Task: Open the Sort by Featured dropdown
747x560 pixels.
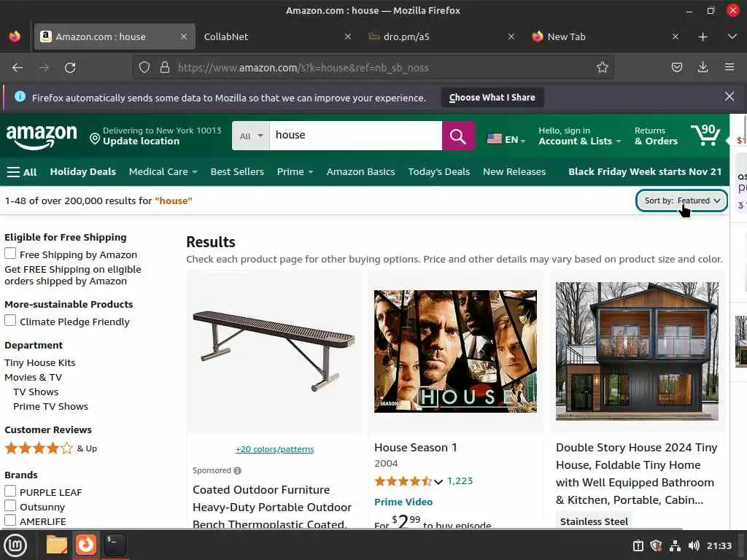Action: pyautogui.click(x=681, y=201)
